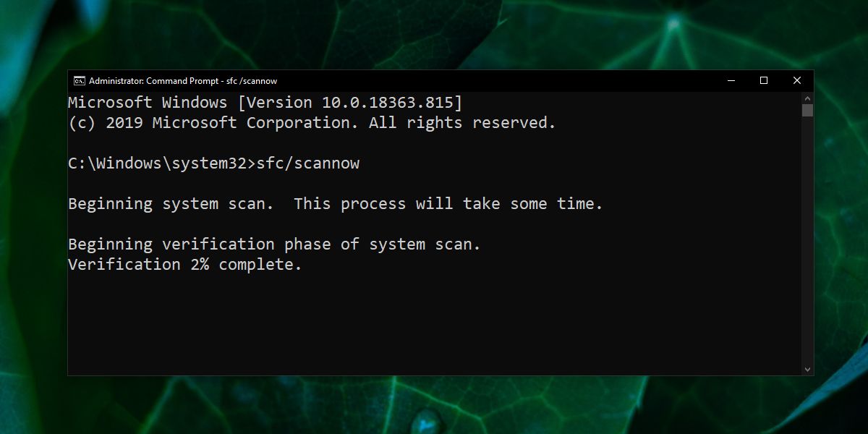This screenshot has width=868, height=434.
Task: Click the scrollbar down arrow
Action: [x=807, y=370]
